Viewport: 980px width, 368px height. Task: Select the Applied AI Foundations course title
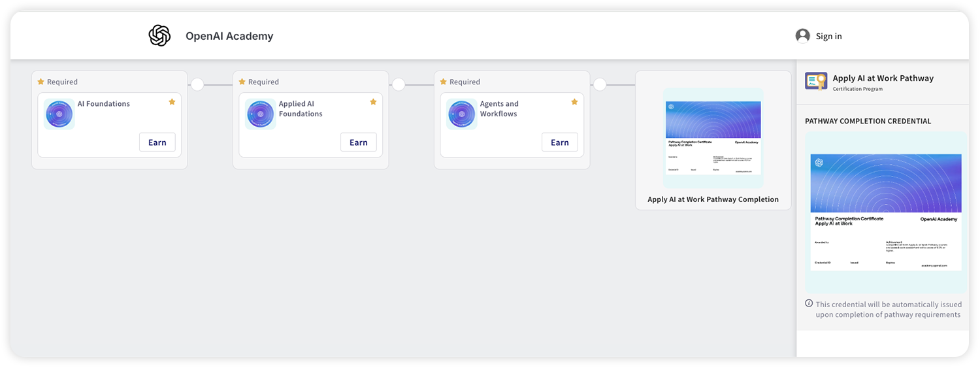coord(301,109)
